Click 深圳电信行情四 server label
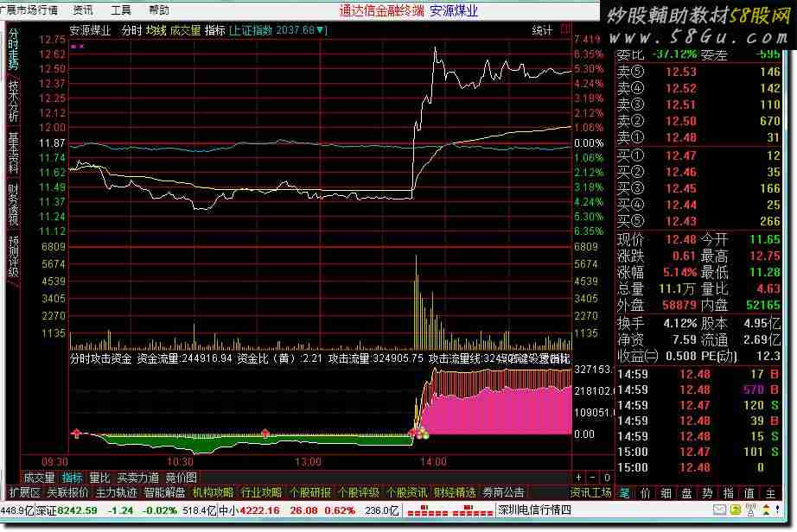This screenshot has height=532, width=797. coord(535,510)
